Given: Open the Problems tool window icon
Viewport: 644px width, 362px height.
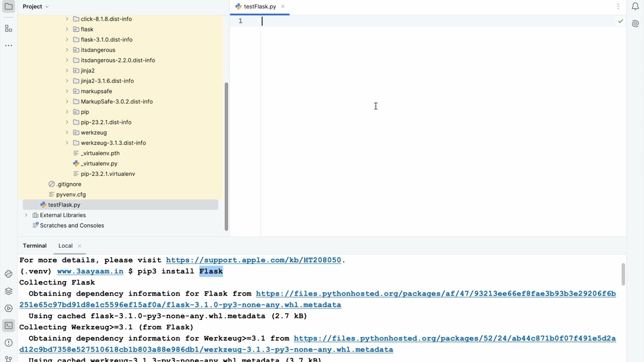Looking at the screenshot, I should 9,342.
